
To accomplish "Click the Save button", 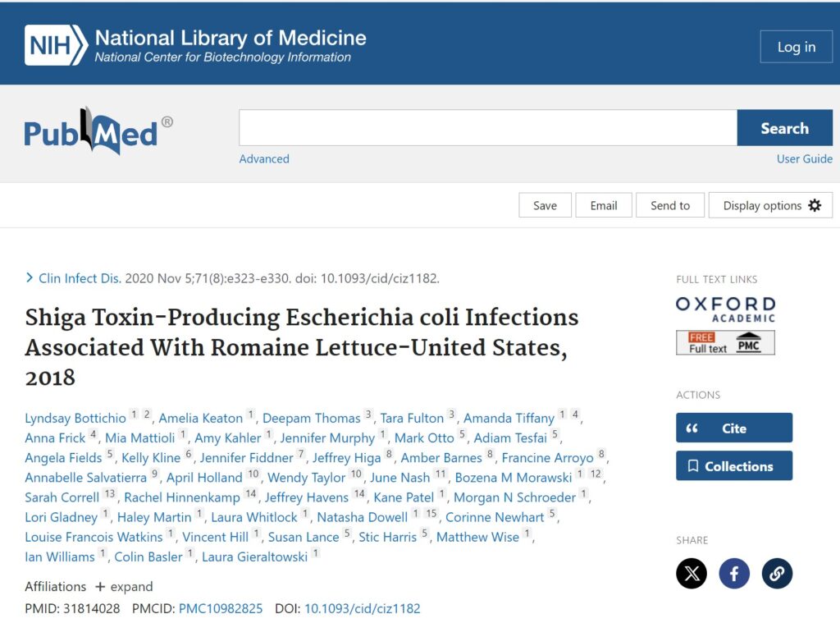I will pos(545,205).
